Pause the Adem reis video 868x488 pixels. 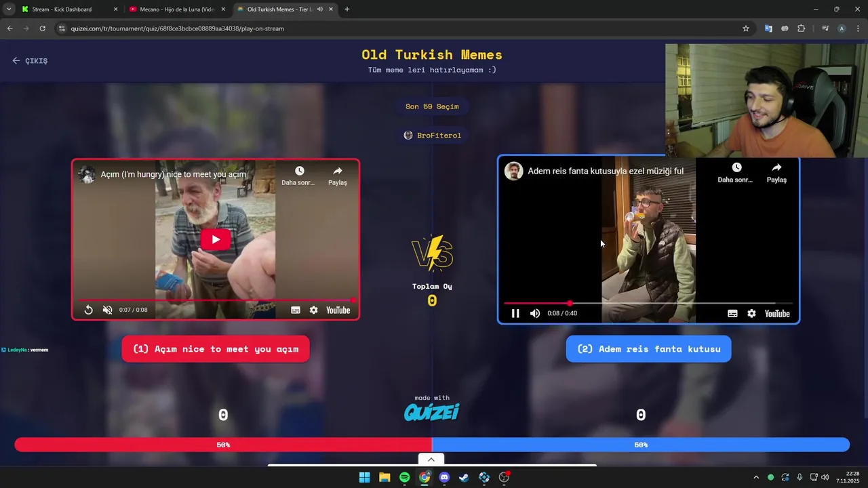coord(515,313)
